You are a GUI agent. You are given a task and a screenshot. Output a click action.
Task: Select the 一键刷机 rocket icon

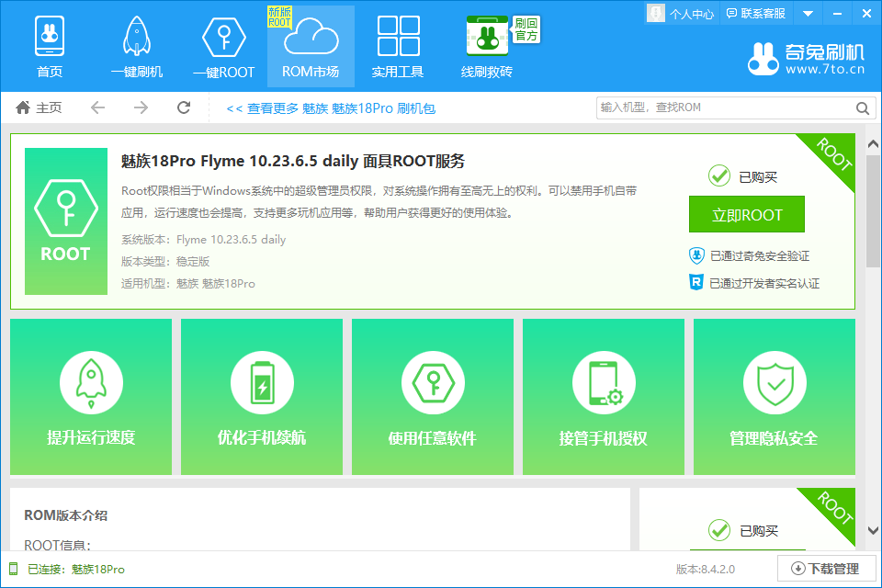point(136,46)
